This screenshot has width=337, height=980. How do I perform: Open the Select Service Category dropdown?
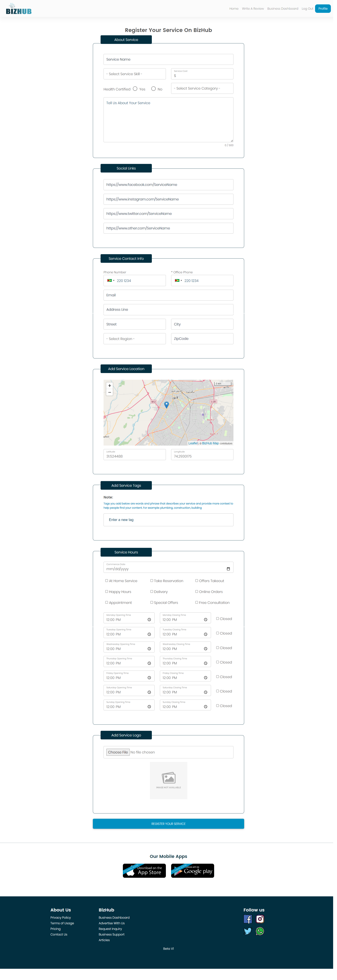(202, 88)
